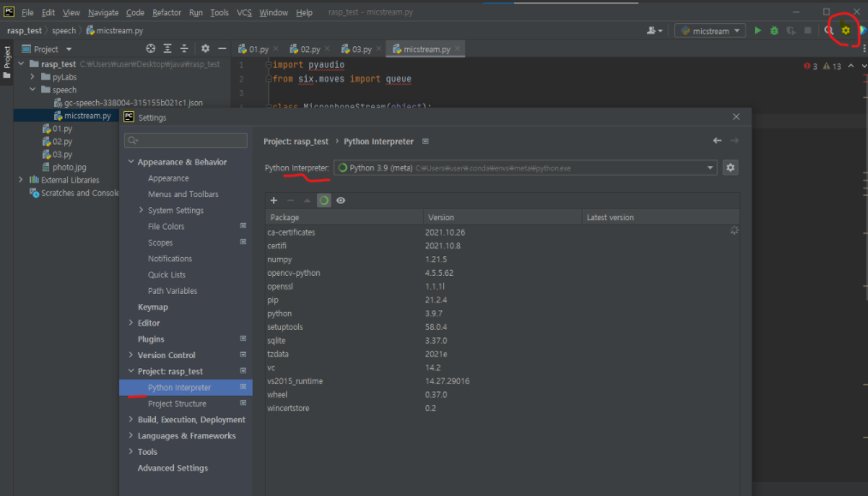The image size is (868, 496).
Task: Close the 02.py editor tab
Action: (x=327, y=49)
